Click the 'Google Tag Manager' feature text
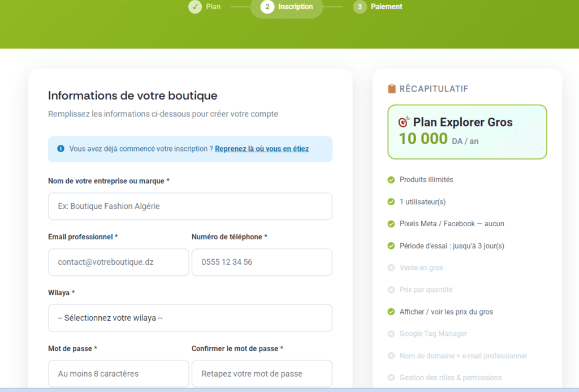Viewport: 579px width, 392px height. pos(433,334)
